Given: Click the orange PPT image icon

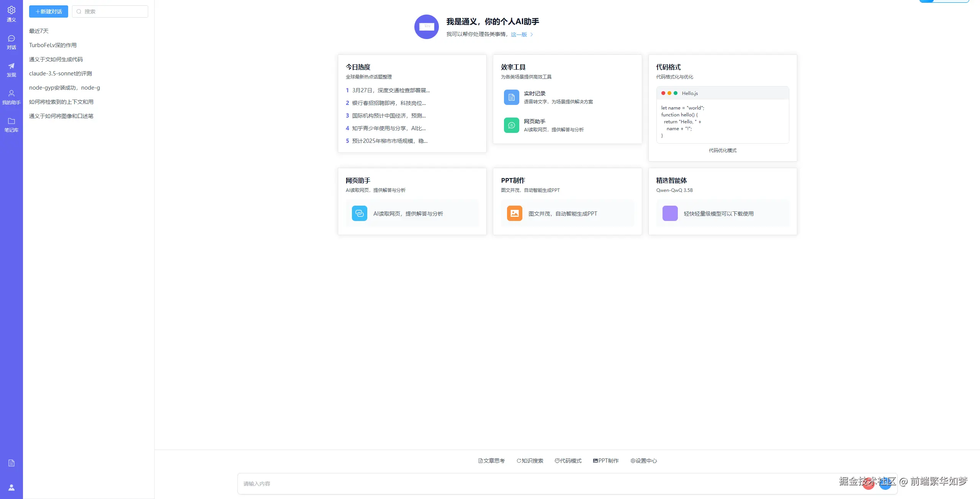Looking at the screenshot, I should tap(514, 213).
